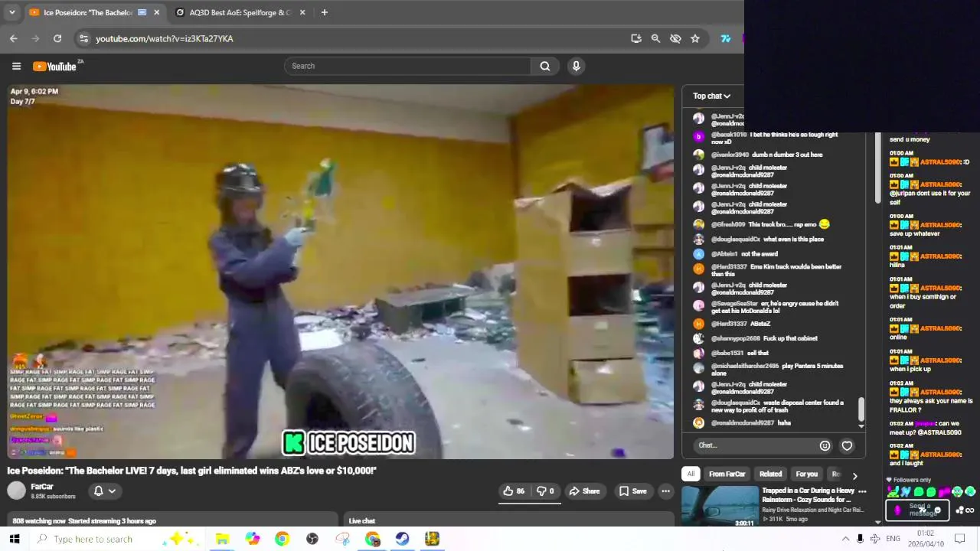Open the tab search dropdown arrow
The width and height of the screenshot is (980, 551).
[11, 12]
